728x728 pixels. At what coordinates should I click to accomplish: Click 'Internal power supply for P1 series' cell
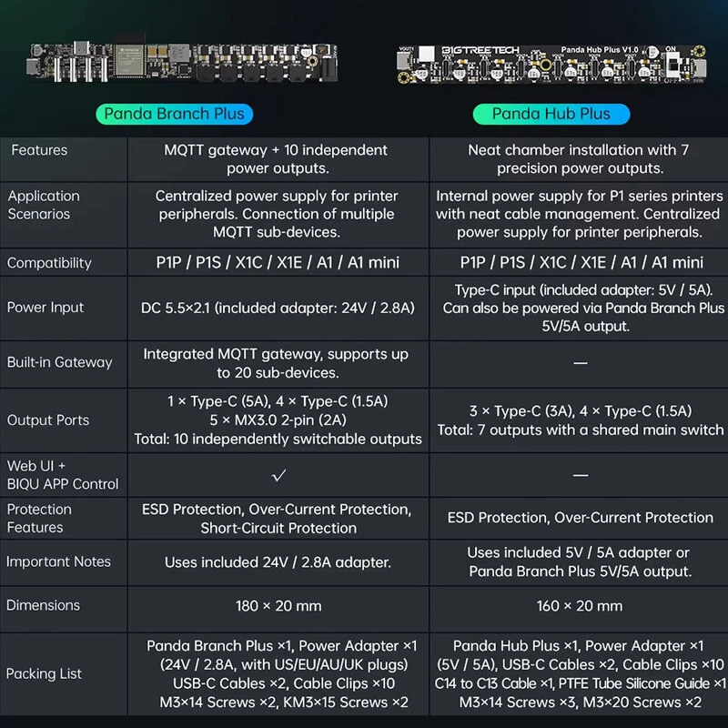(579, 215)
